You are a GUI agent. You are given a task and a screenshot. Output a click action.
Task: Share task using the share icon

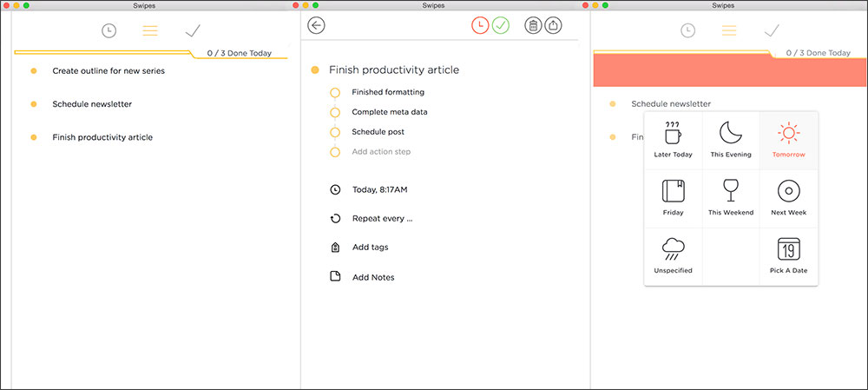pos(553,25)
